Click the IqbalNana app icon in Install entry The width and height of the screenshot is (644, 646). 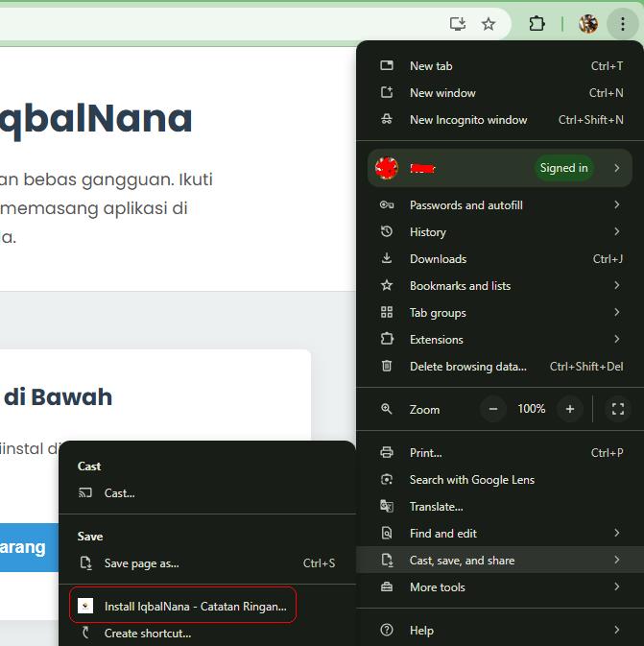pos(85,606)
